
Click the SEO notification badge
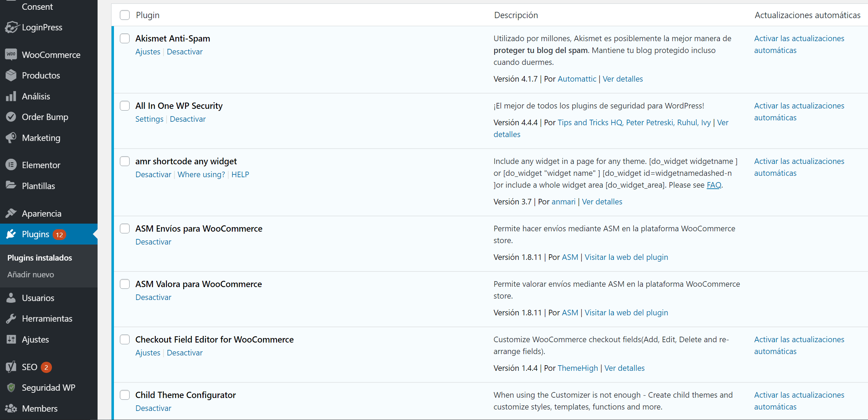click(x=46, y=367)
